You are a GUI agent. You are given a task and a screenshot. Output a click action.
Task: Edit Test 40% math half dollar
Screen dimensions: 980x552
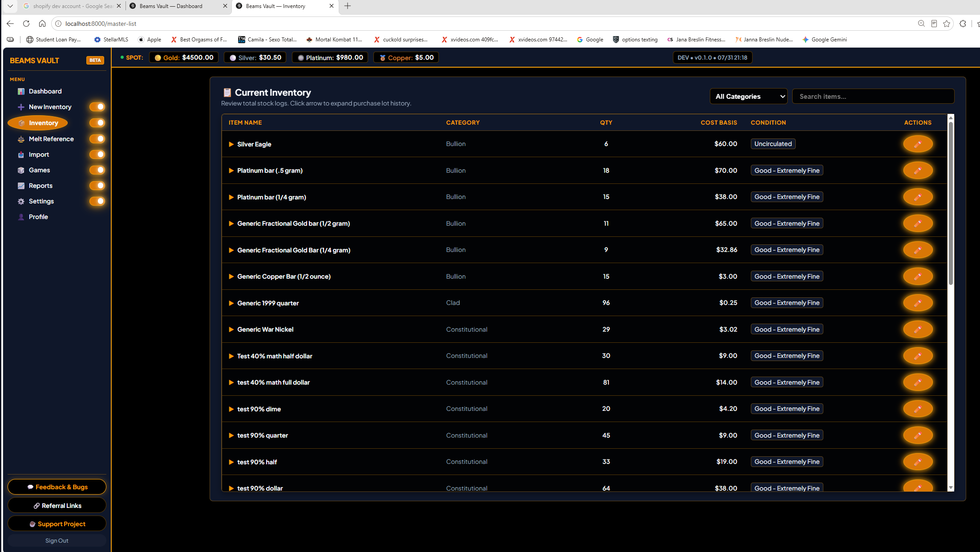[x=918, y=356]
